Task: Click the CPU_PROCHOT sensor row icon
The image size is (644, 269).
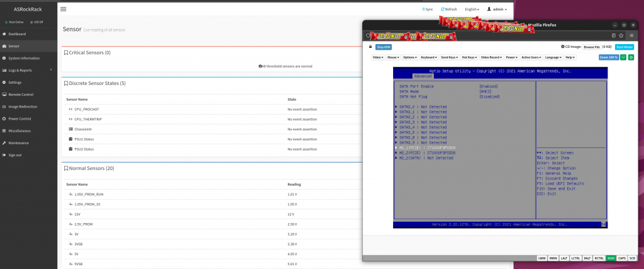Action: click(x=70, y=110)
